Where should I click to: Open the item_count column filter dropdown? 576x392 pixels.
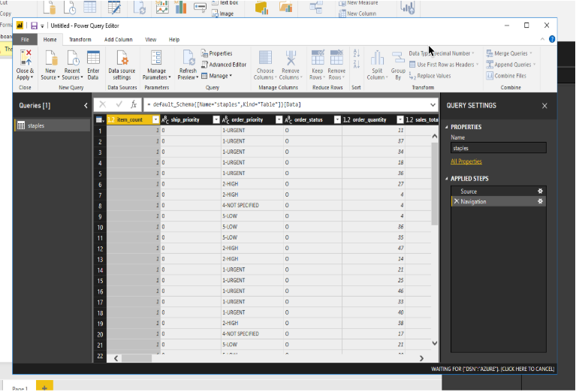(155, 119)
